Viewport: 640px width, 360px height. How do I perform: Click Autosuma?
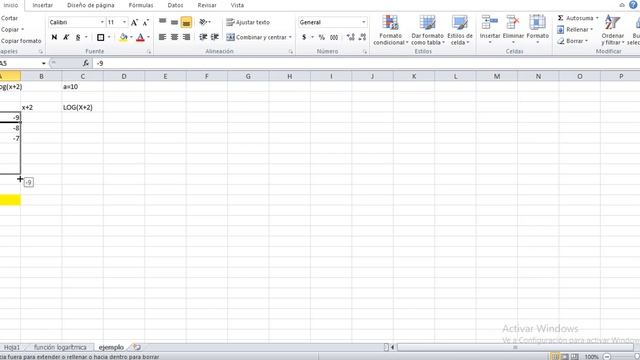(575, 18)
